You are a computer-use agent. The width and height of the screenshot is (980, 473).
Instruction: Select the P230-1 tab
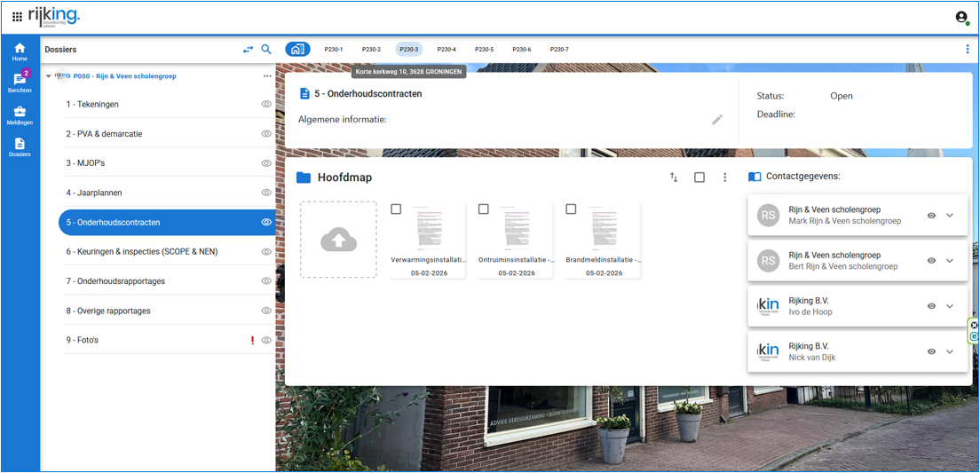click(x=334, y=50)
